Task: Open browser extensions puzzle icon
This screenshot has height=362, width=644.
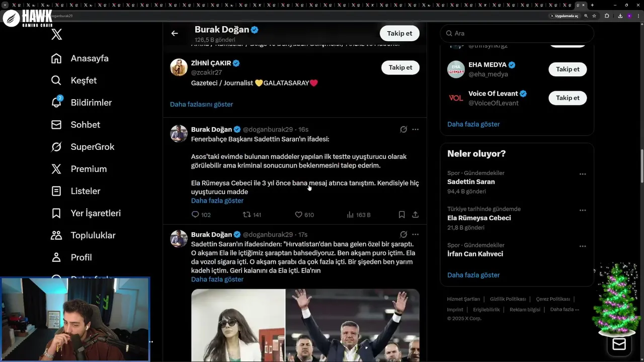Action: pyautogui.click(x=607, y=16)
